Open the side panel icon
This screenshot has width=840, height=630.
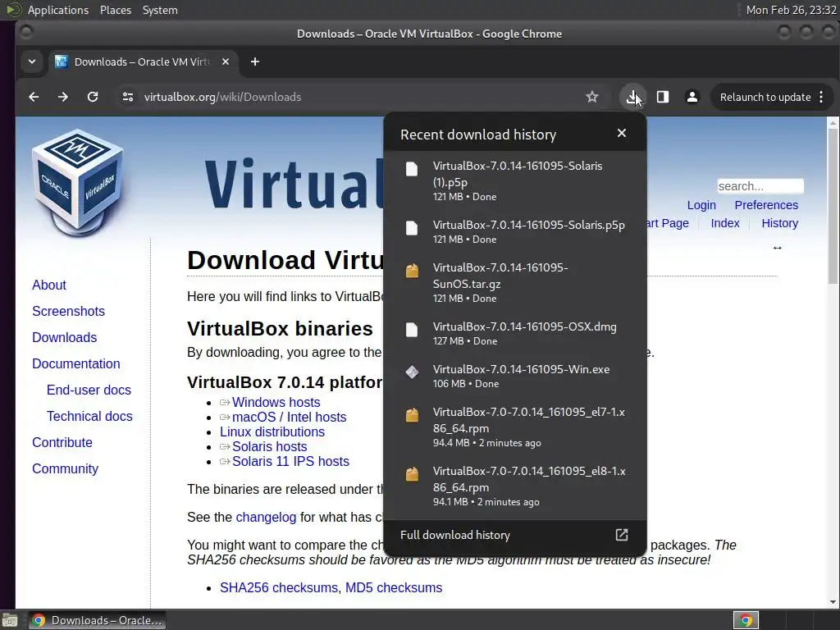(663, 97)
